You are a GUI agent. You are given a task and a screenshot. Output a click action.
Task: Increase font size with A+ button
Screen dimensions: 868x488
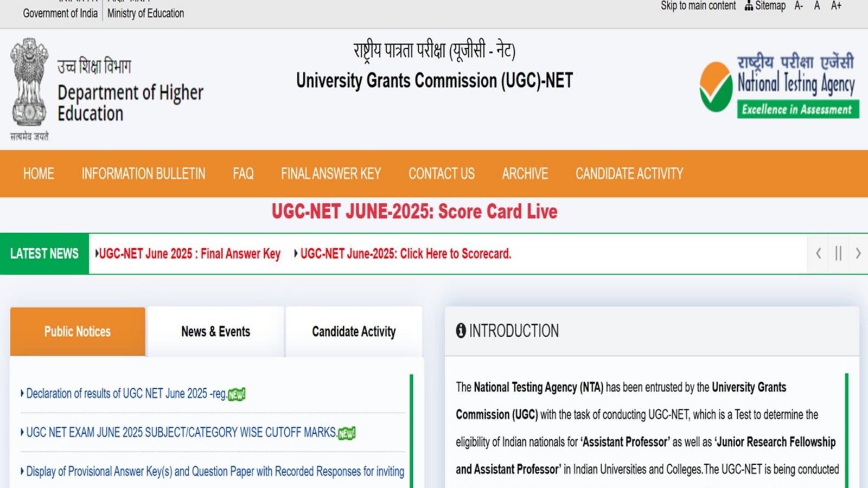(836, 6)
